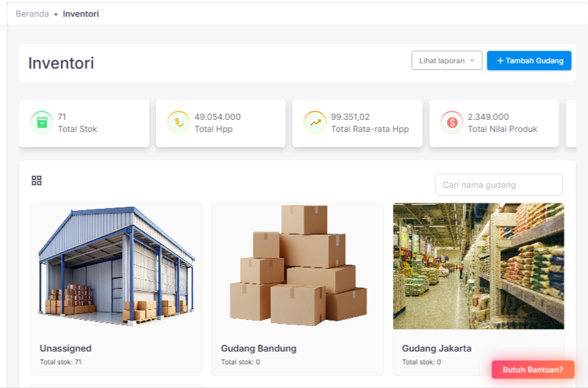
Task: Click the Total Rata-rata Hpp trend icon
Action: tap(315, 123)
